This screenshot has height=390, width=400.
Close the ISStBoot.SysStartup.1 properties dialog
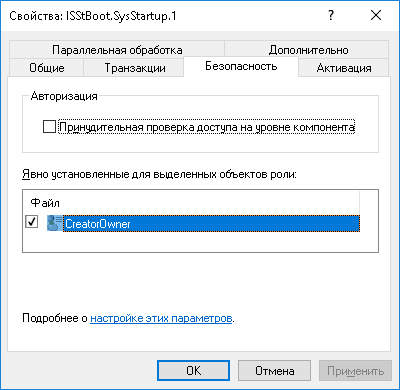point(376,15)
